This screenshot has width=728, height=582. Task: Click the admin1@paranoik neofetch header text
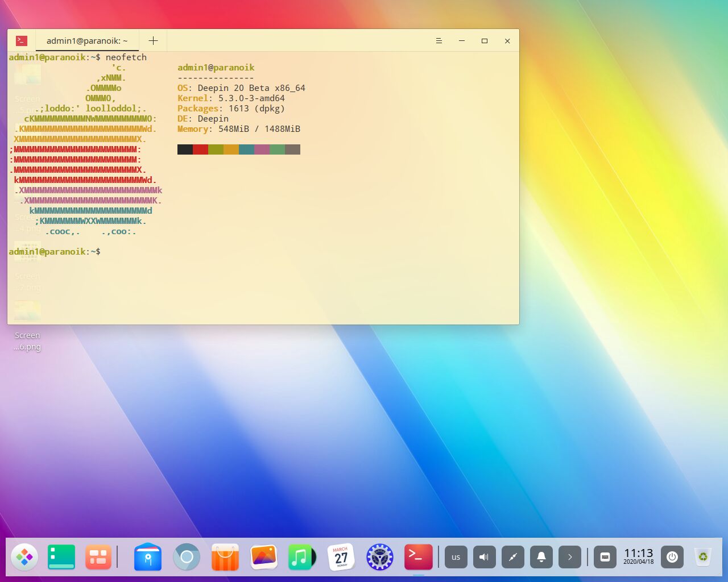216,68
